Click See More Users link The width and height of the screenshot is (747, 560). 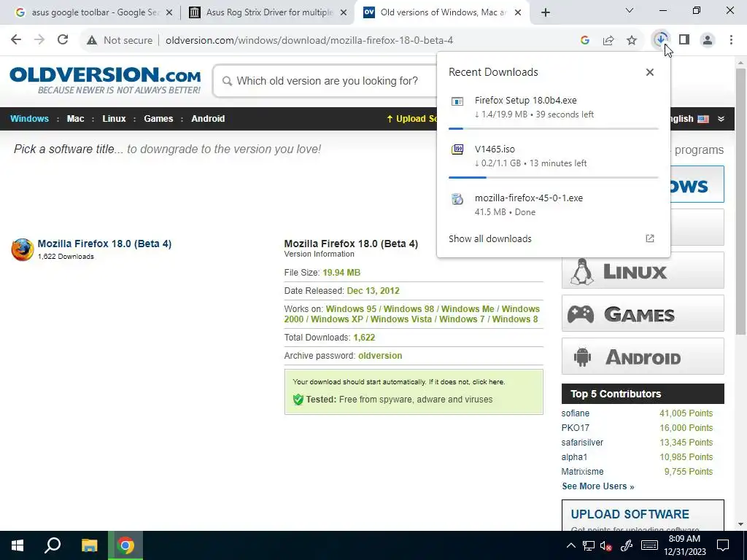coord(598,486)
